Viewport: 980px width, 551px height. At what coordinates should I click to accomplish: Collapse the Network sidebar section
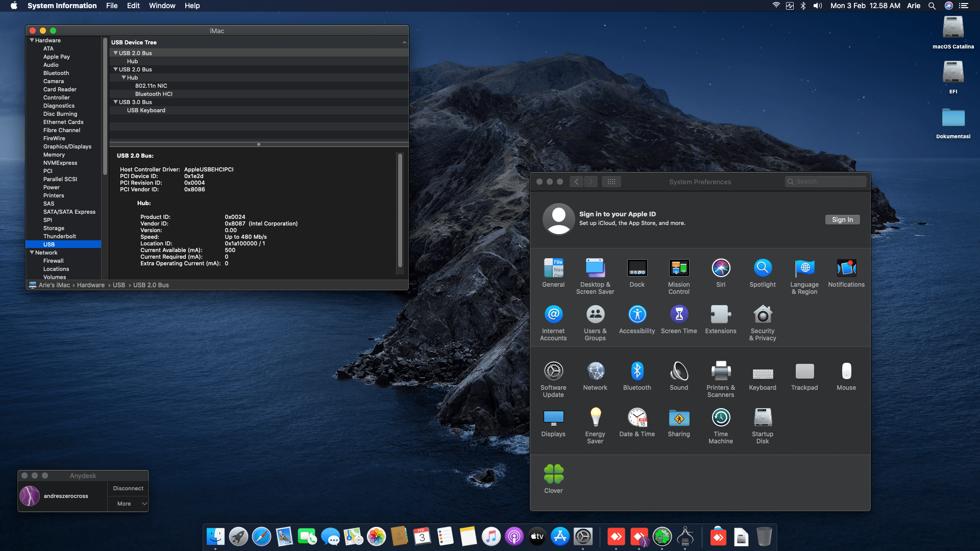pos(32,253)
